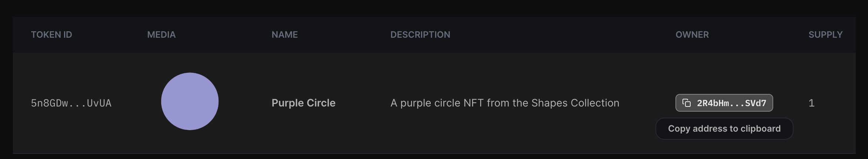Sort by TOKEN ID column header
This screenshot has width=868, height=159.
[x=51, y=34]
